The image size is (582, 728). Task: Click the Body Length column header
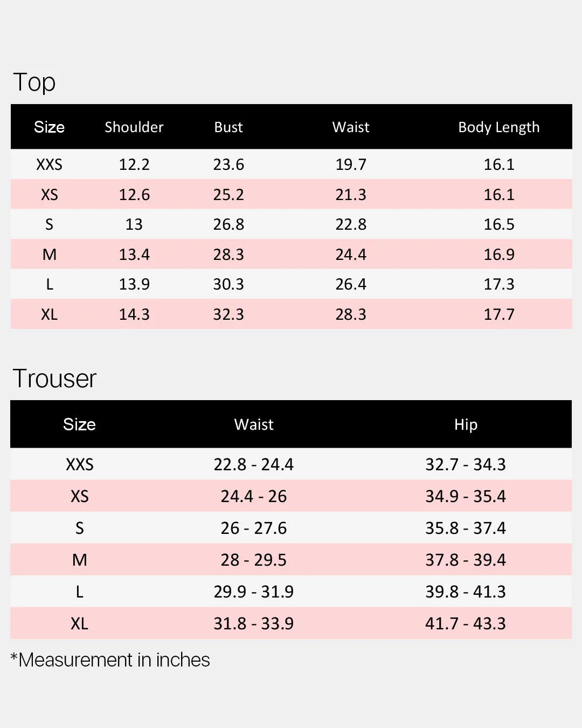coord(498,127)
